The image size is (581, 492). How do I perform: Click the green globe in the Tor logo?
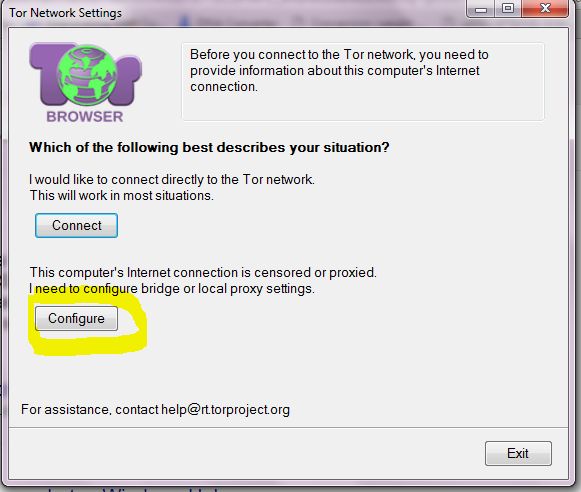click(86, 75)
